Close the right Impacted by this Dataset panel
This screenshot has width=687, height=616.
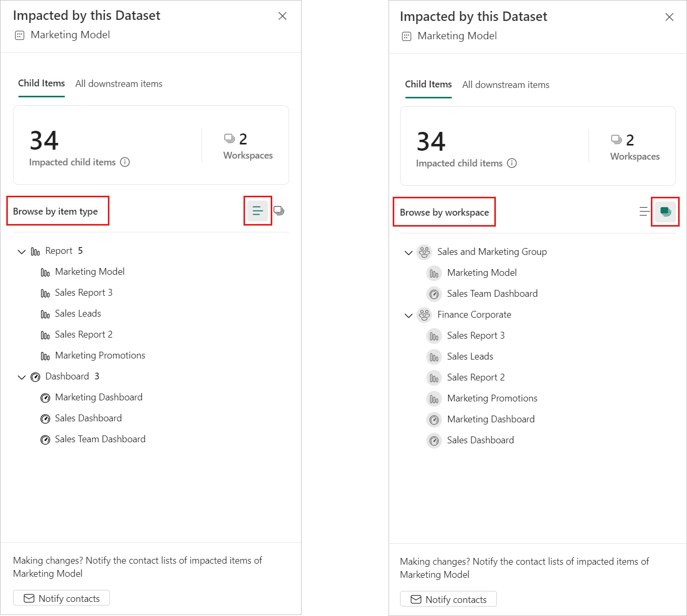coord(669,17)
